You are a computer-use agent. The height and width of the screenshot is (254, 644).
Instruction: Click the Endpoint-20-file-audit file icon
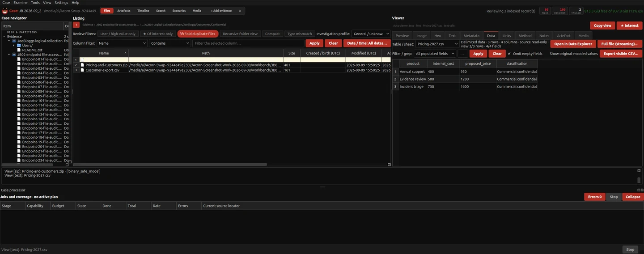coord(19,147)
